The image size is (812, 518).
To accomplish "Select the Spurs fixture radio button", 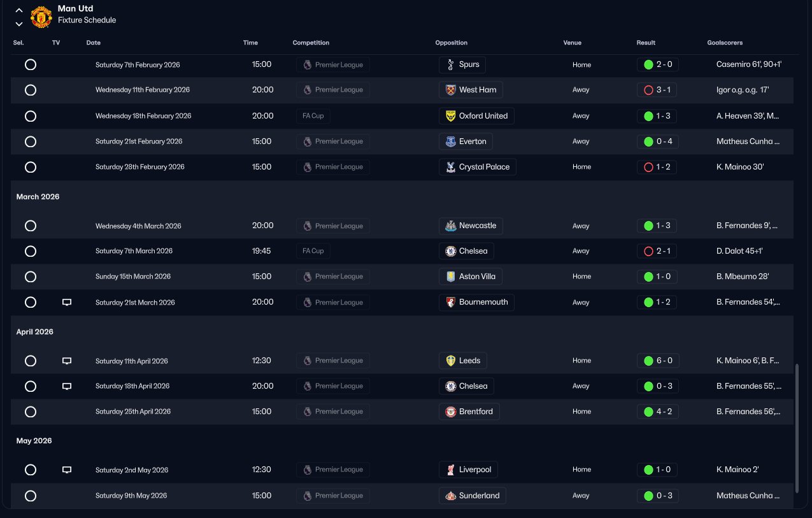I will click(x=31, y=65).
